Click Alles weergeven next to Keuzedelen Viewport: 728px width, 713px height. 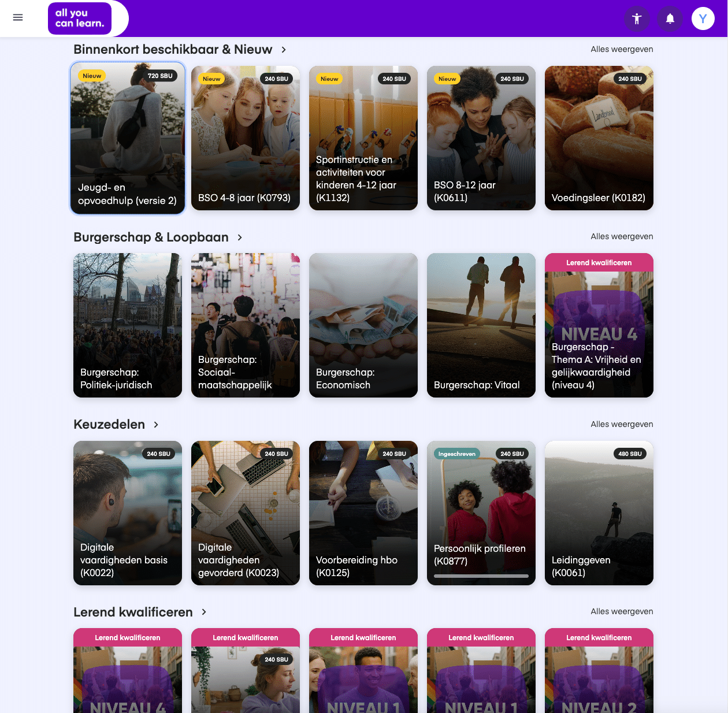tap(622, 424)
